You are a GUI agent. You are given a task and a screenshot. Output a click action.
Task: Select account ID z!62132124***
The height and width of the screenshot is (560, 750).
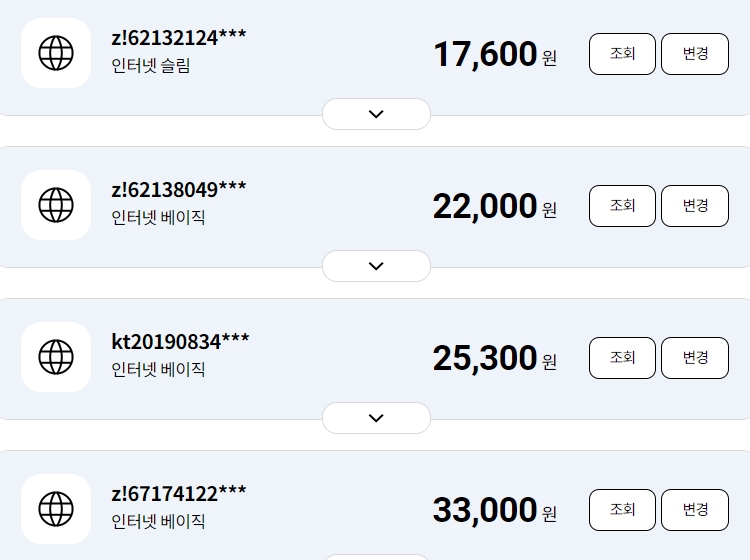pos(179,38)
